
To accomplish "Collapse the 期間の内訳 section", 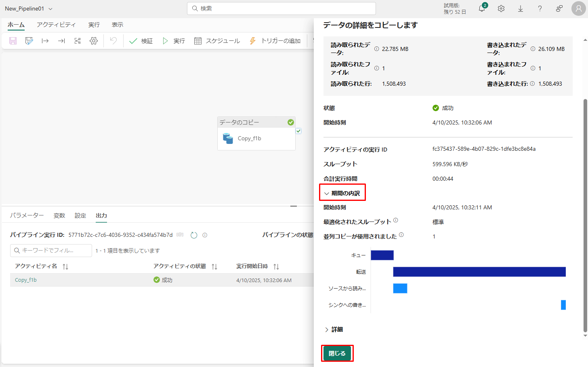I will (x=342, y=193).
